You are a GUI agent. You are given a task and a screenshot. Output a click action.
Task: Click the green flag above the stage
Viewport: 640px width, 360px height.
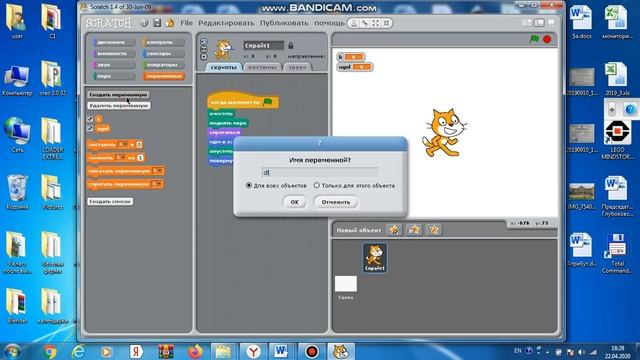pyautogui.click(x=534, y=39)
